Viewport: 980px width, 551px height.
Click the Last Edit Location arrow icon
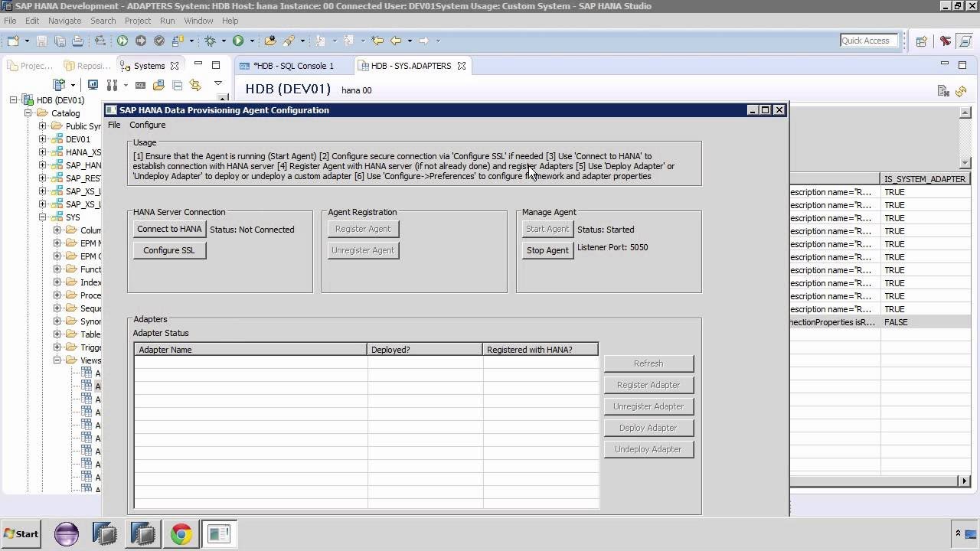click(377, 41)
